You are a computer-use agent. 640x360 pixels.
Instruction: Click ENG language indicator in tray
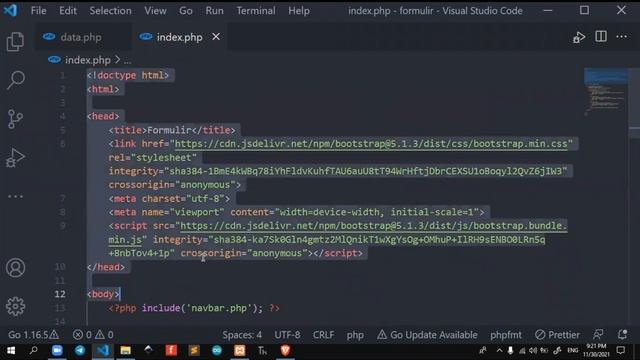(x=573, y=350)
